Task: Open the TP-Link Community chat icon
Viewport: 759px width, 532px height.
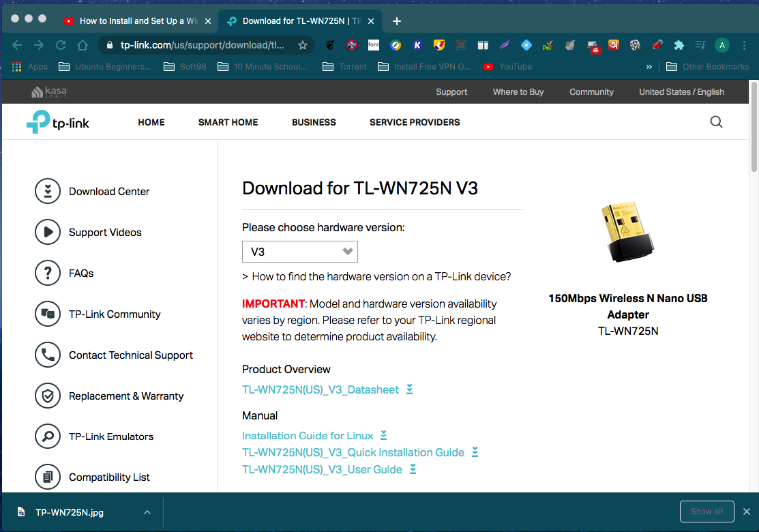Action: (48, 314)
